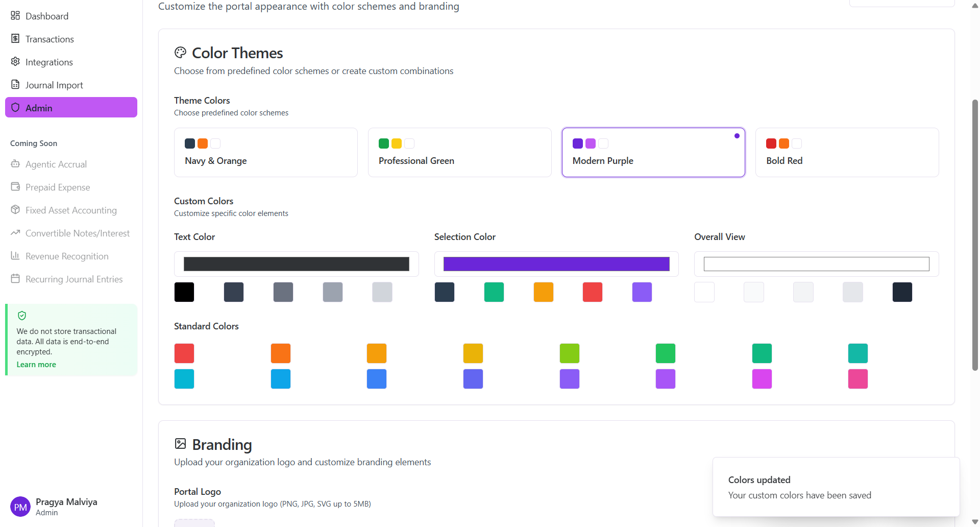The width and height of the screenshot is (980, 527).
Task: Select the Professional Green theme
Action: [x=459, y=153]
